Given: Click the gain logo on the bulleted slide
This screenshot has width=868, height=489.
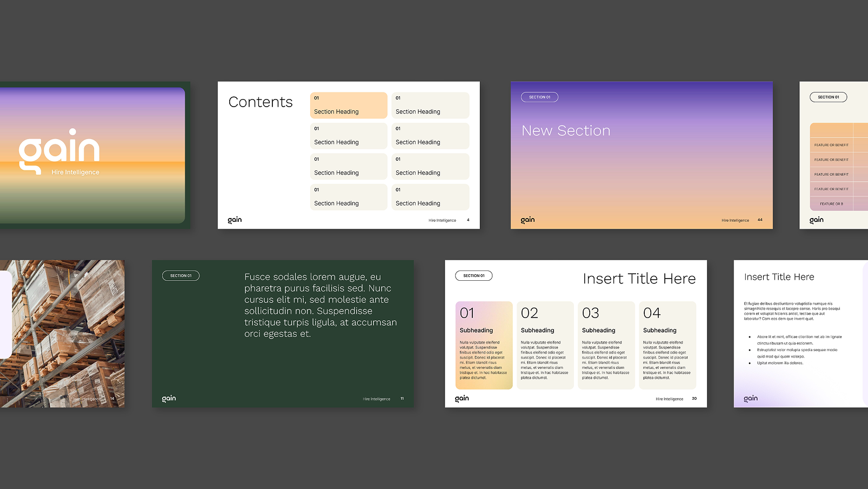Looking at the screenshot, I should pyautogui.click(x=751, y=398).
